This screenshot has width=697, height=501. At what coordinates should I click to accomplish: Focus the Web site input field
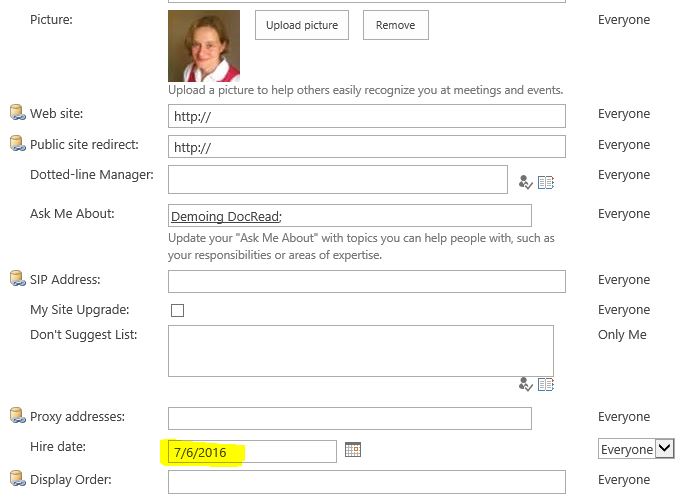367,116
